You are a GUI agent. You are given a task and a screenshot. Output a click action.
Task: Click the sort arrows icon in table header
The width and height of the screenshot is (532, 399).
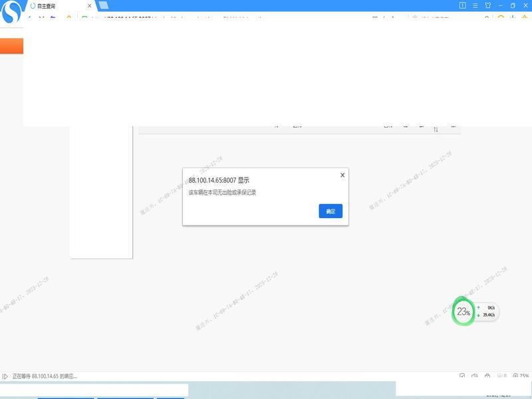point(436,128)
